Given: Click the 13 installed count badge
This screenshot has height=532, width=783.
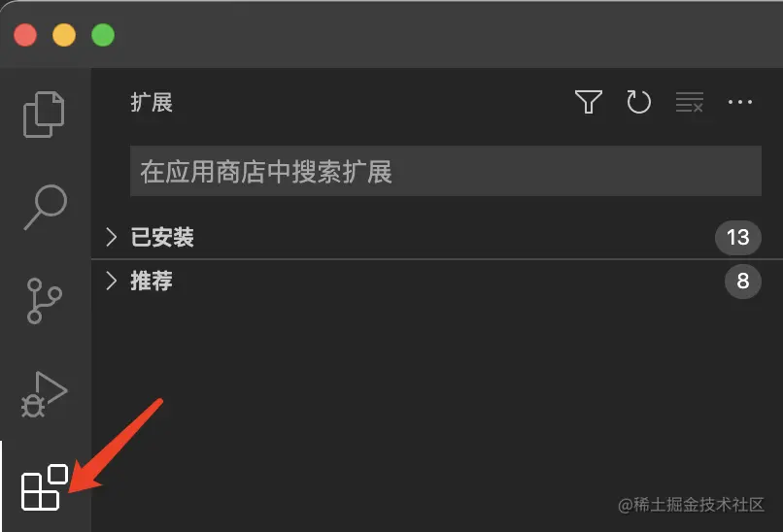Looking at the screenshot, I should pyautogui.click(x=738, y=238).
